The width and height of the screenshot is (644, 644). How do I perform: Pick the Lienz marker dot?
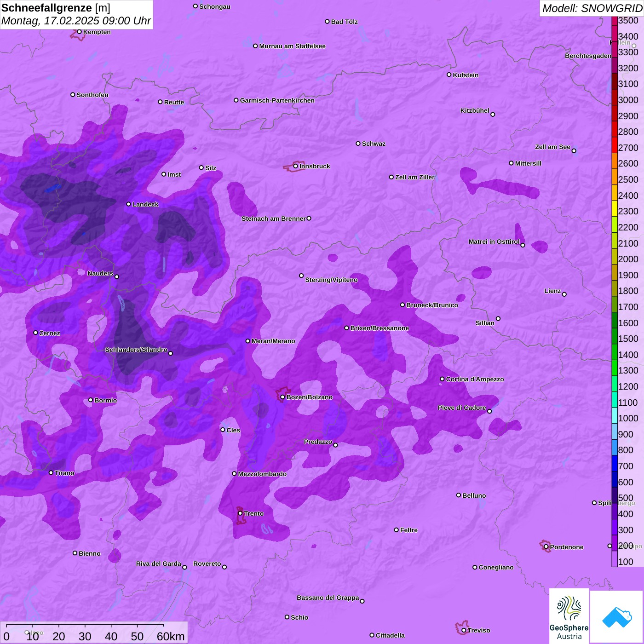point(564,294)
